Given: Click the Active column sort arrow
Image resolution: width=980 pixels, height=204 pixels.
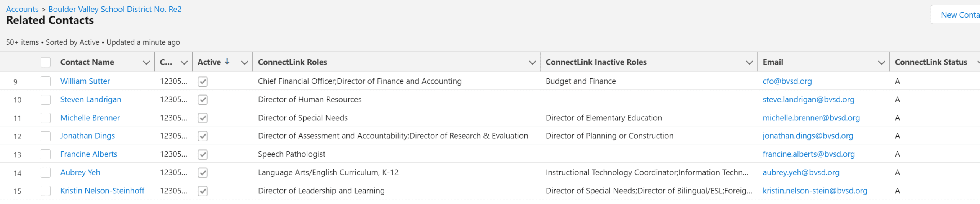Looking at the screenshot, I should tap(227, 61).
